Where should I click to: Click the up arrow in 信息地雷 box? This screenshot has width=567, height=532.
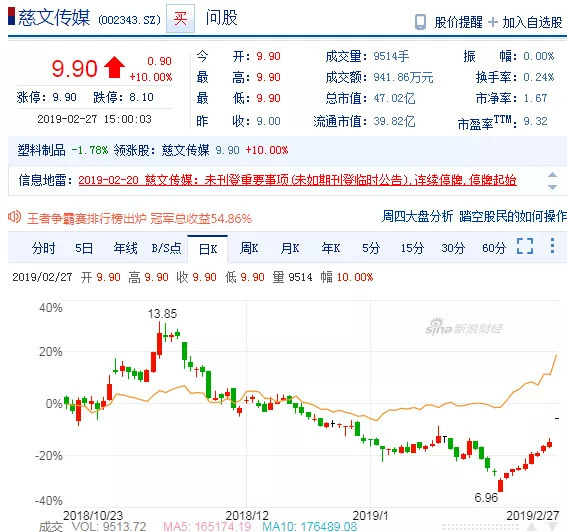[552, 175]
